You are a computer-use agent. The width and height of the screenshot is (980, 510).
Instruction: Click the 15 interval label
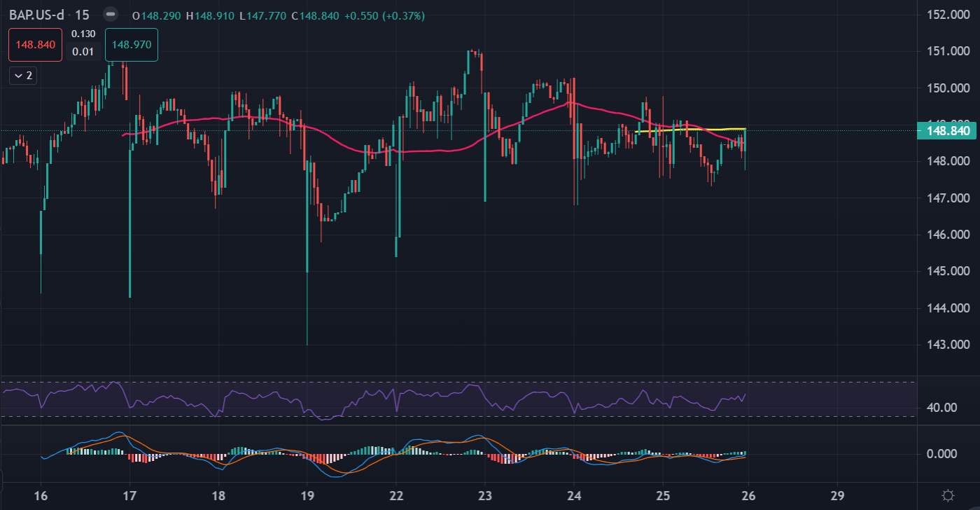pyautogui.click(x=82, y=15)
